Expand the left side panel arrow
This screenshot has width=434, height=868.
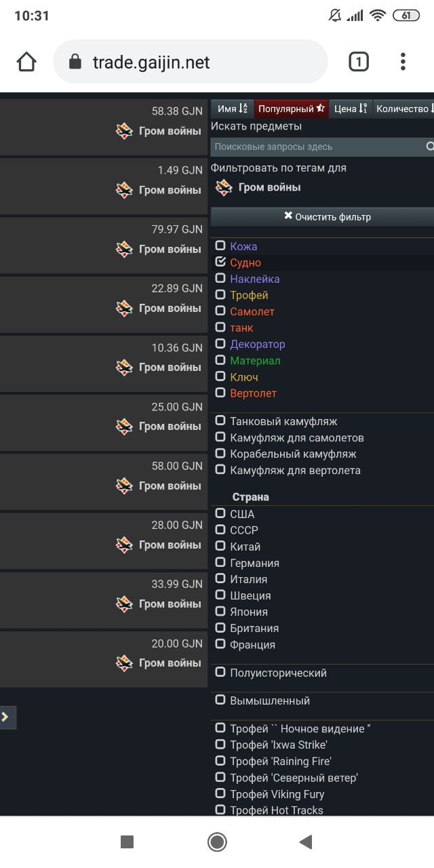click(6, 717)
